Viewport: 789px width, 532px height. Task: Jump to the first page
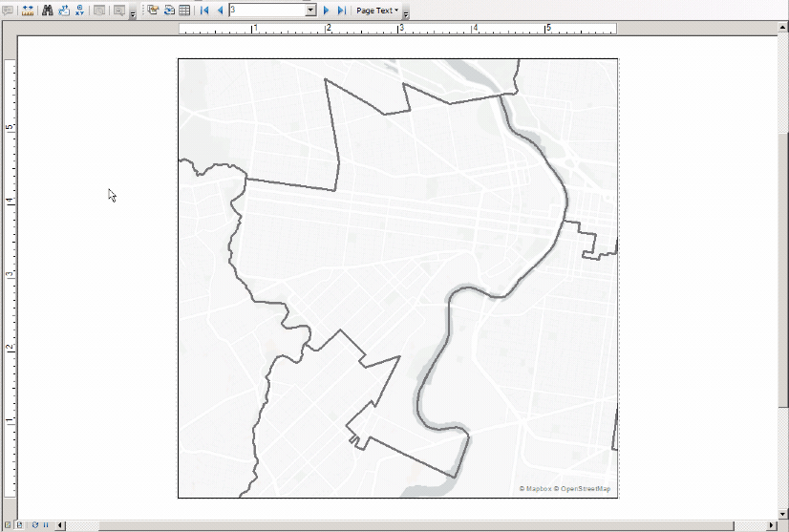tap(204, 11)
